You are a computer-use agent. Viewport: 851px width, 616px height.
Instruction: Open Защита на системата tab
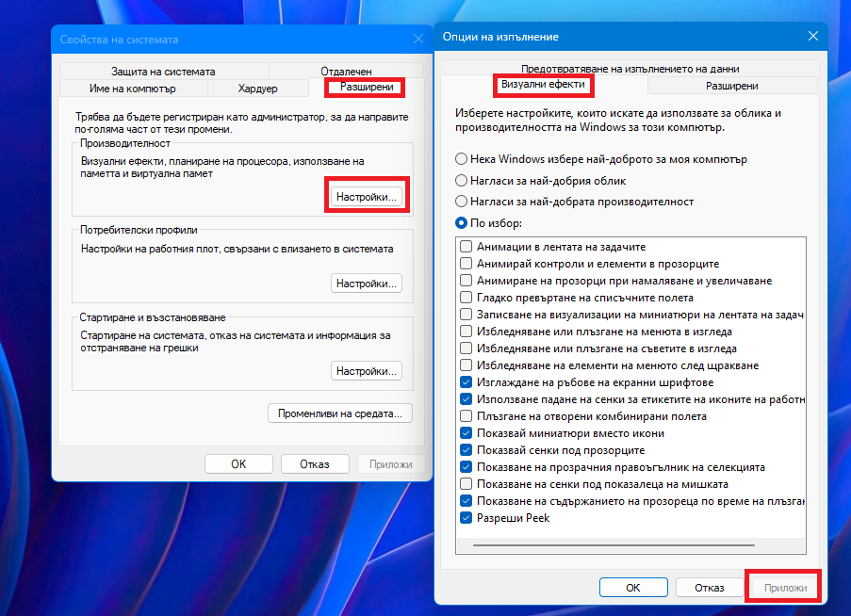(163, 71)
